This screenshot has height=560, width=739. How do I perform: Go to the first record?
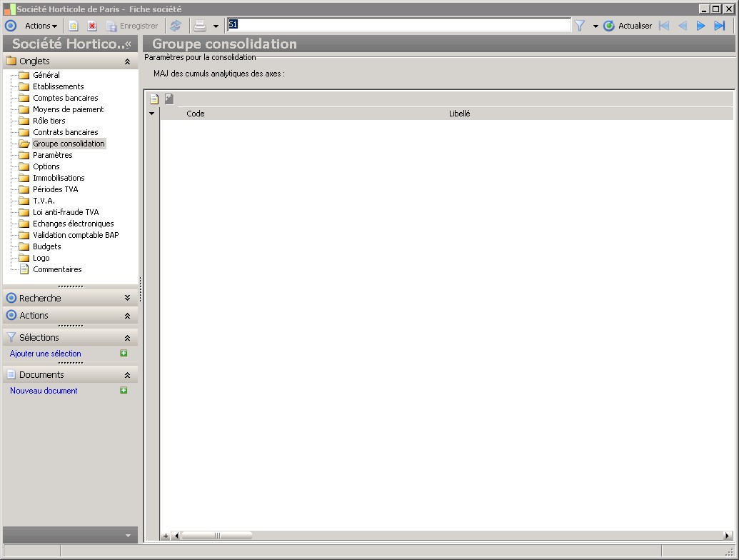pyautogui.click(x=664, y=26)
